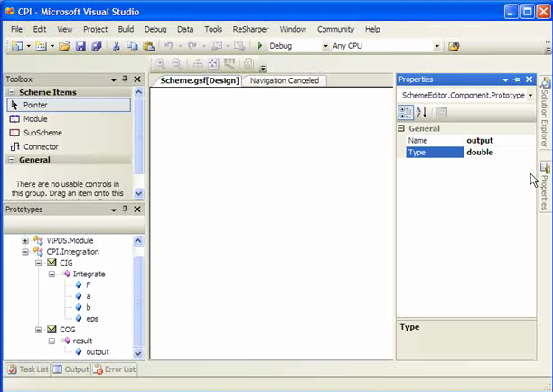Open the Debug configuration dropdown
The height and width of the screenshot is (392, 553).
pyautogui.click(x=324, y=46)
